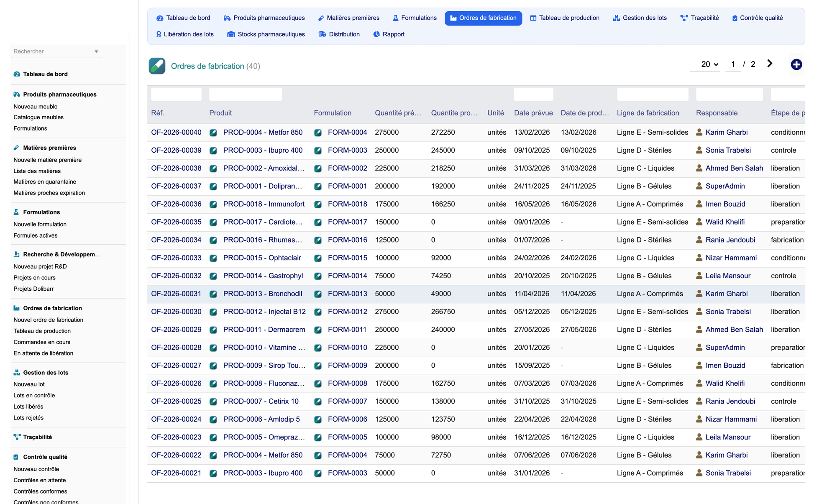Click the Produits pharmaceutiques sidebar icon
The height and width of the screenshot is (504, 814).
tap(17, 95)
